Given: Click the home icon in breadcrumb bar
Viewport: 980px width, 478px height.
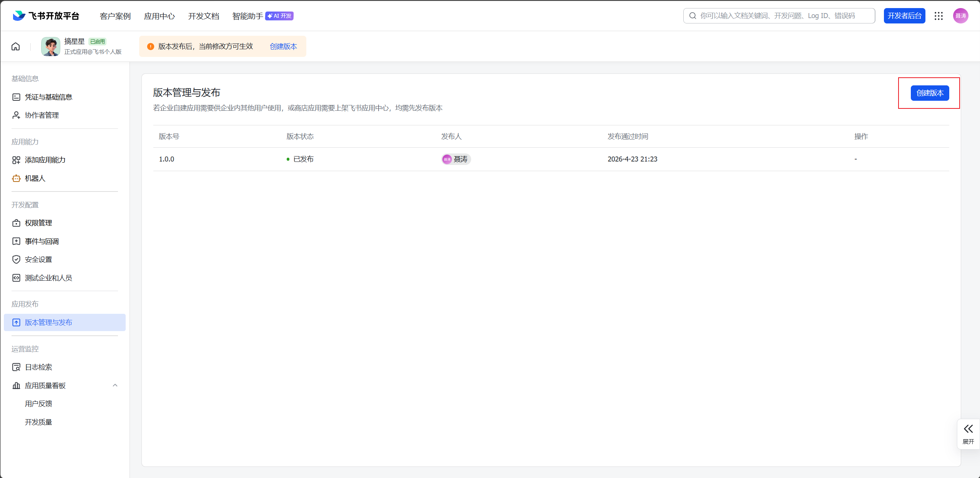Looking at the screenshot, I should pyautogui.click(x=16, y=47).
